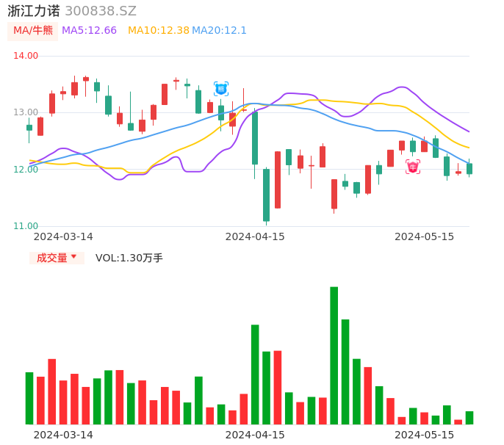This screenshot has width=504, height=445.
Task: Click the MA5:12.66 legend label
Action: (89, 31)
